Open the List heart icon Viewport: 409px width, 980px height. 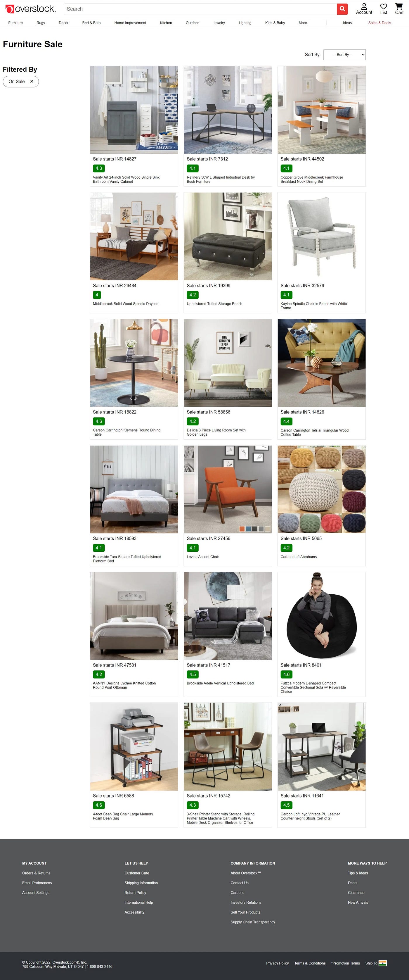384,9
